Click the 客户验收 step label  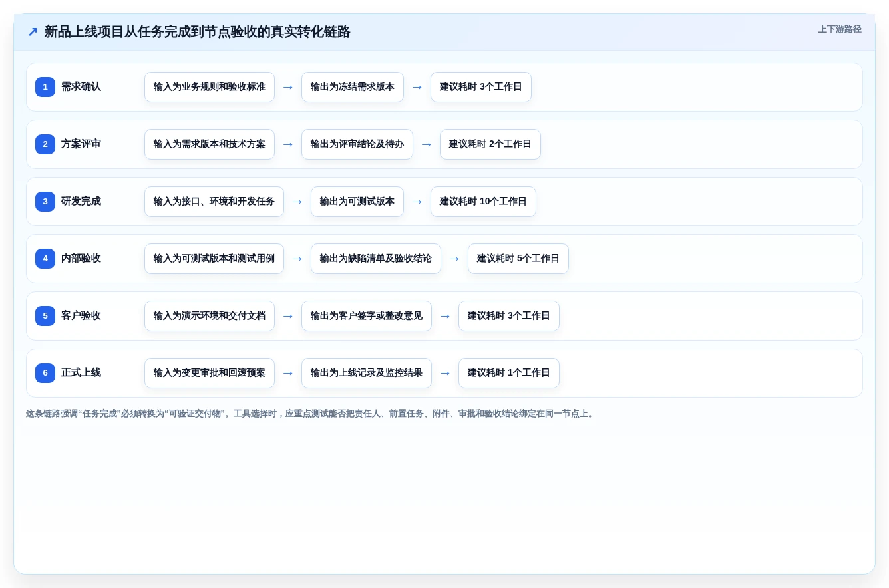click(81, 316)
